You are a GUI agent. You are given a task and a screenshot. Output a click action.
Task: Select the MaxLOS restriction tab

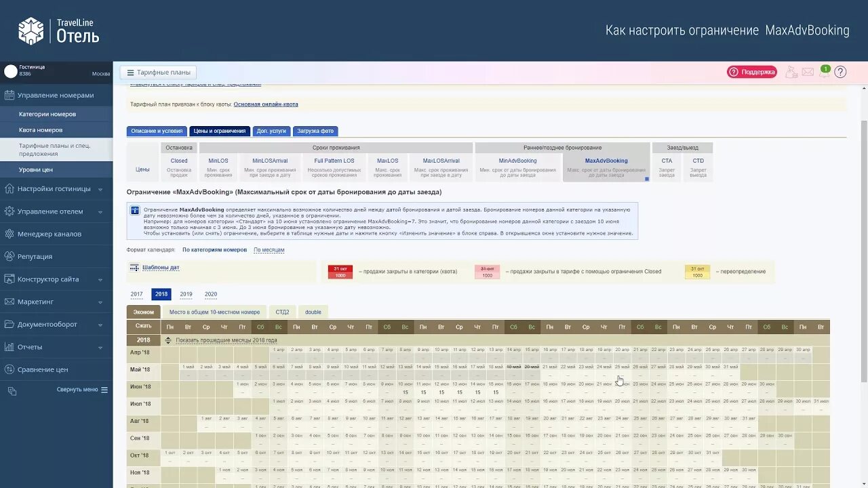tap(388, 167)
